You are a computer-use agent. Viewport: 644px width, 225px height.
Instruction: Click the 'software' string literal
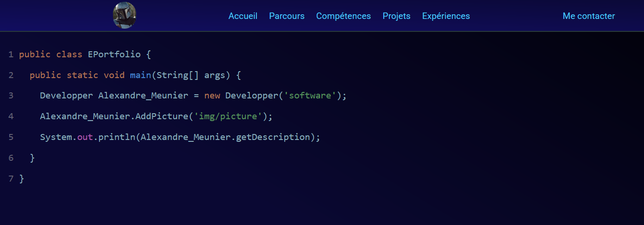click(310, 96)
